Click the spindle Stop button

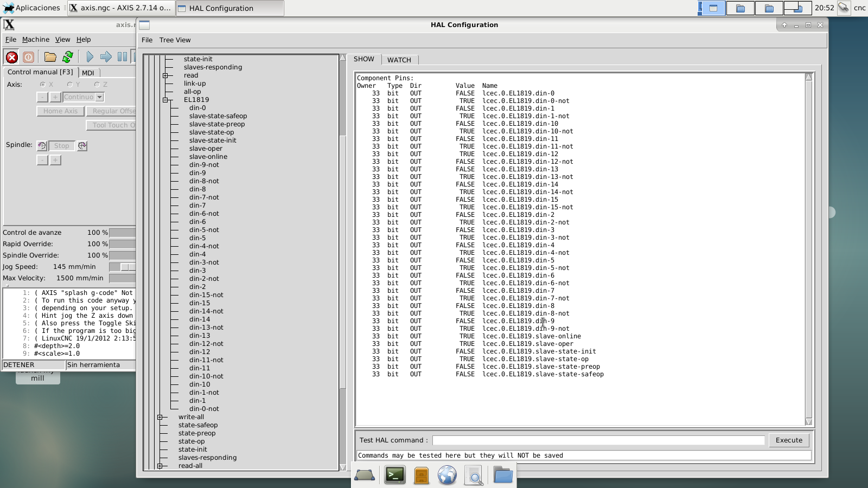[x=61, y=146]
